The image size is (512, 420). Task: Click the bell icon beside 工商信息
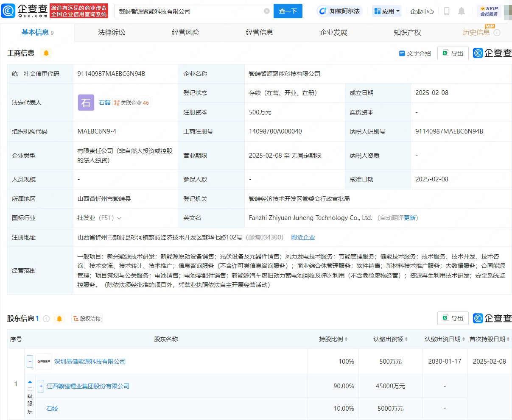(46, 53)
